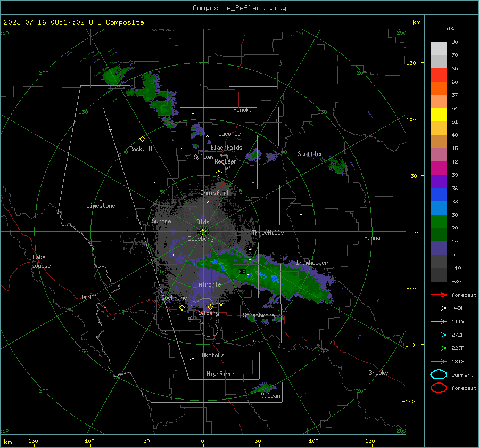This screenshot has width=479, height=448.
Task: Pick the lightest gray 80 dBZ swatch
Action: [x=439, y=48]
